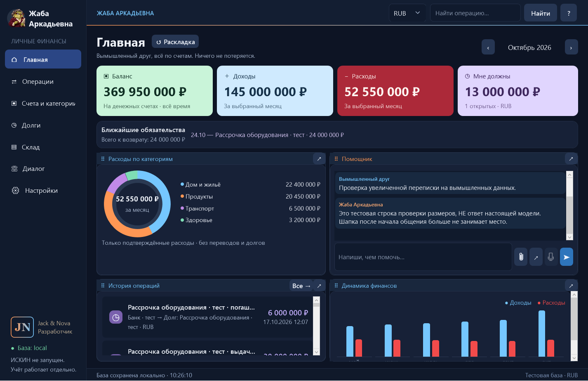
Task: Click the Jack & Nova Разработчик label
Action: (55, 327)
